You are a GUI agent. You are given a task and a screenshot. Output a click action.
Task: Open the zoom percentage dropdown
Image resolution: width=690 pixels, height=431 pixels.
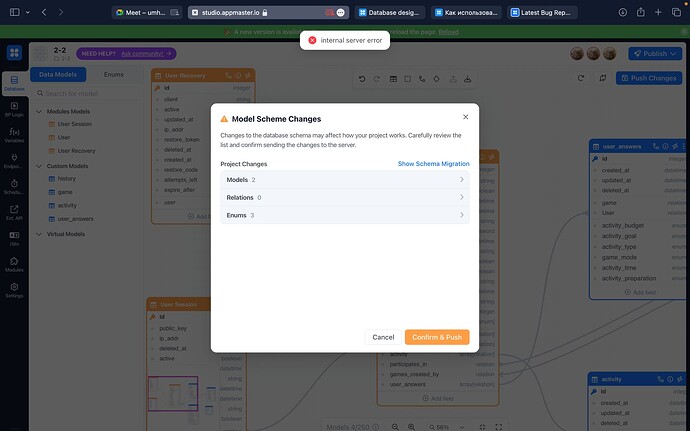[447, 427]
